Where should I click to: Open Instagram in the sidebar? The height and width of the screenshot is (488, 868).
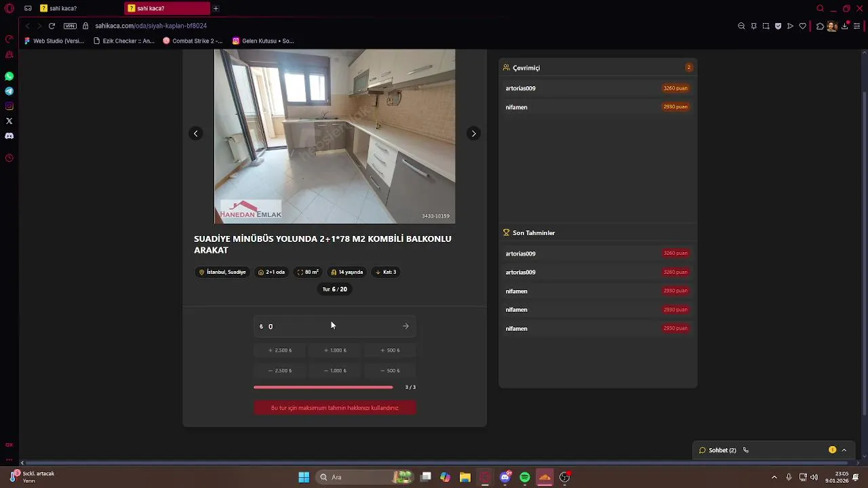pyautogui.click(x=9, y=106)
